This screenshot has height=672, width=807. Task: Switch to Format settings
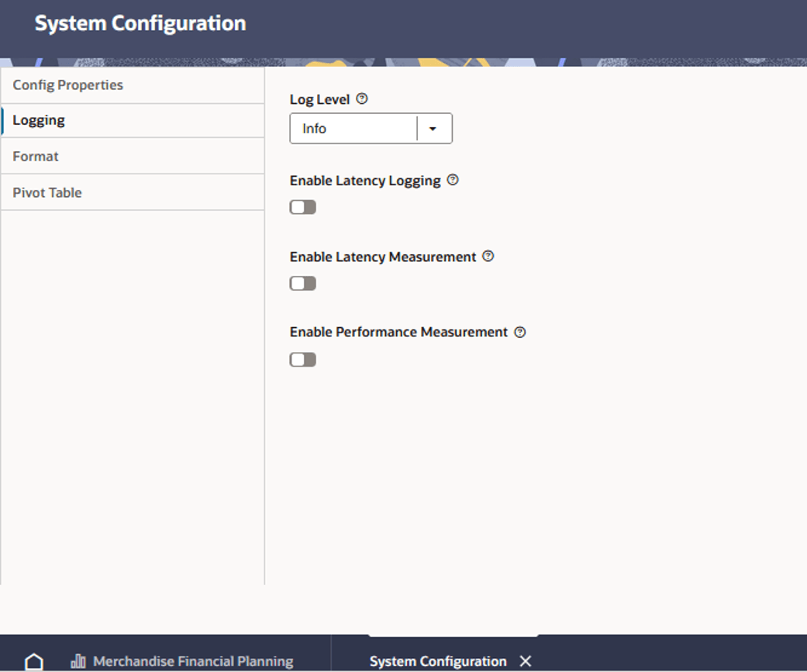coord(133,156)
